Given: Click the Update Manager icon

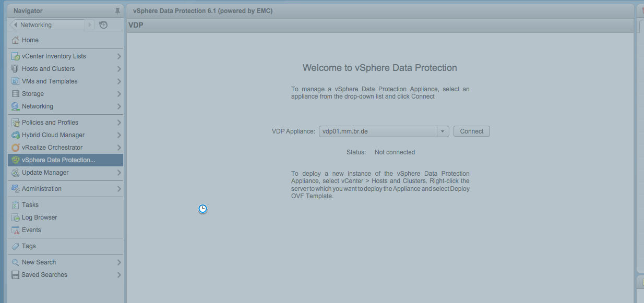Looking at the screenshot, I should [16, 173].
